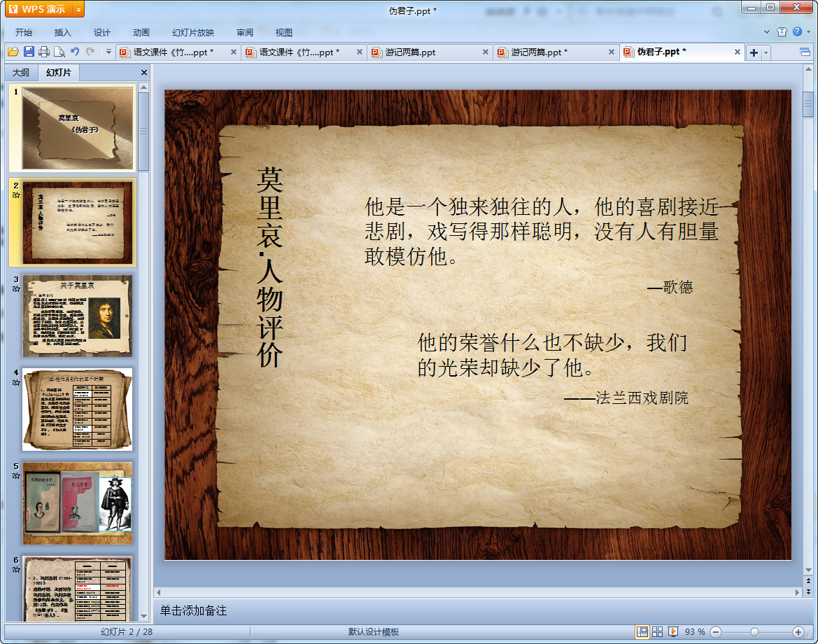
Task: Click thumbnail pane scroll down arrow
Action: pos(143,616)
